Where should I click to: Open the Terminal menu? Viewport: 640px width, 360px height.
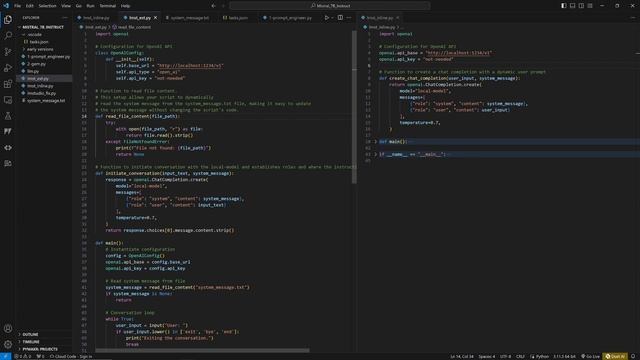[108, 6]
